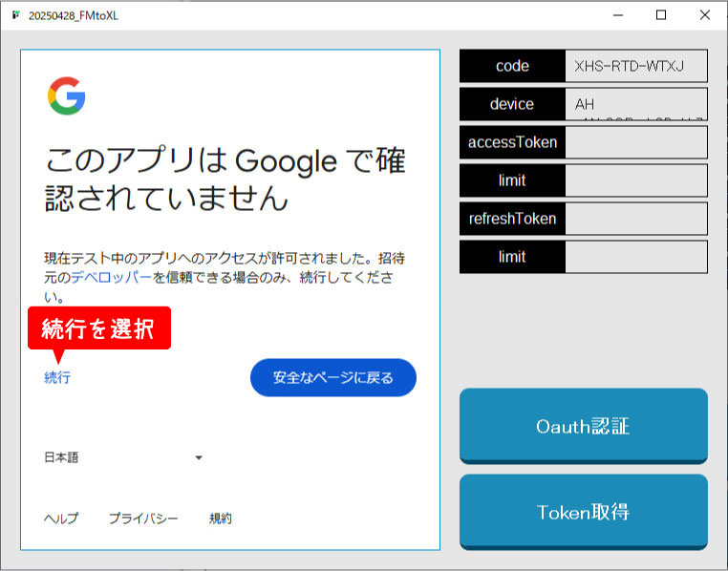The height and width of the screenshot is (571, 728).
Task: Maximize the 20250428_FMtoXL window
Action: (x=661, y=15)
